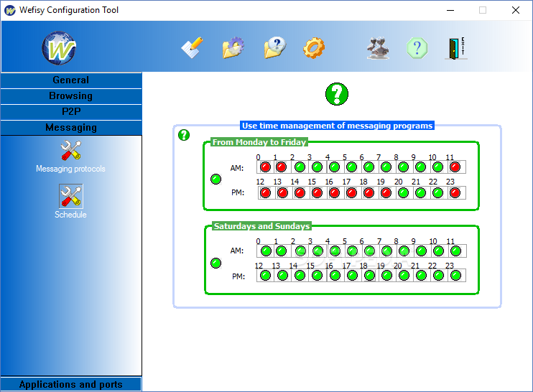This screenshot has height=392, width=533.
Task: Open the Browsing section
Action: pos(71,96)
